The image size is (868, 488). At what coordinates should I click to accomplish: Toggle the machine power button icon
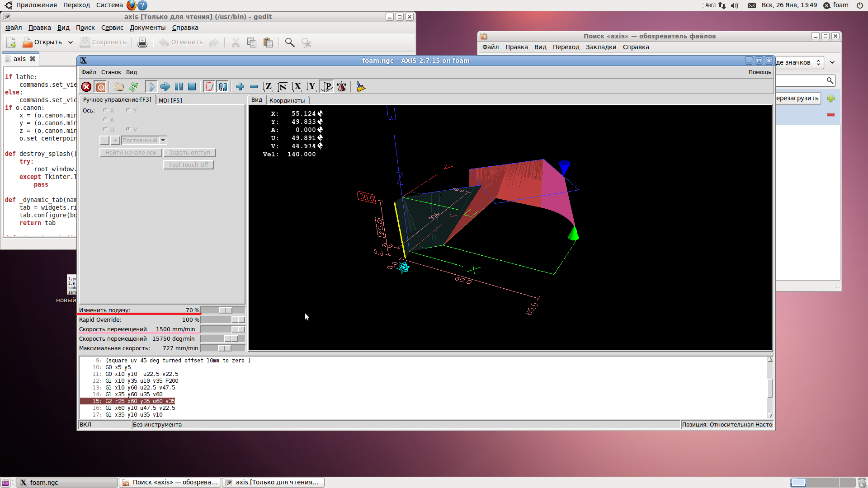101,87
